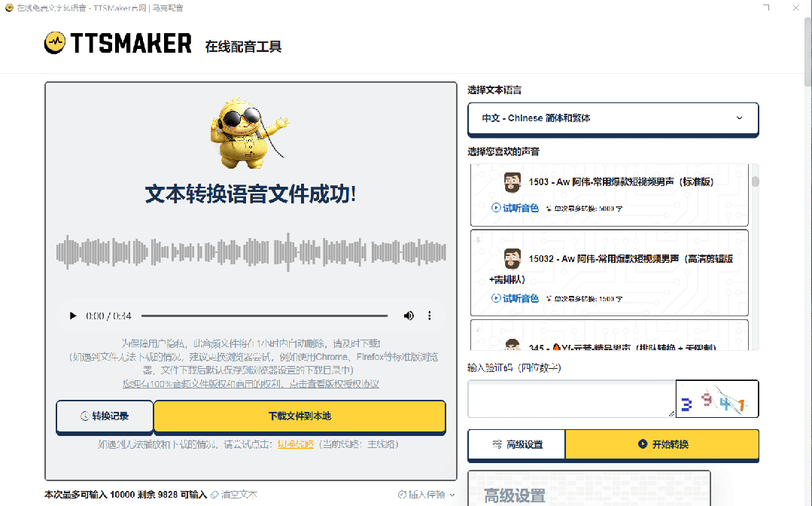Click the 0:00 / 0:34 time display
This screenshot has height=506, width=812.
(x=109, y=316)
